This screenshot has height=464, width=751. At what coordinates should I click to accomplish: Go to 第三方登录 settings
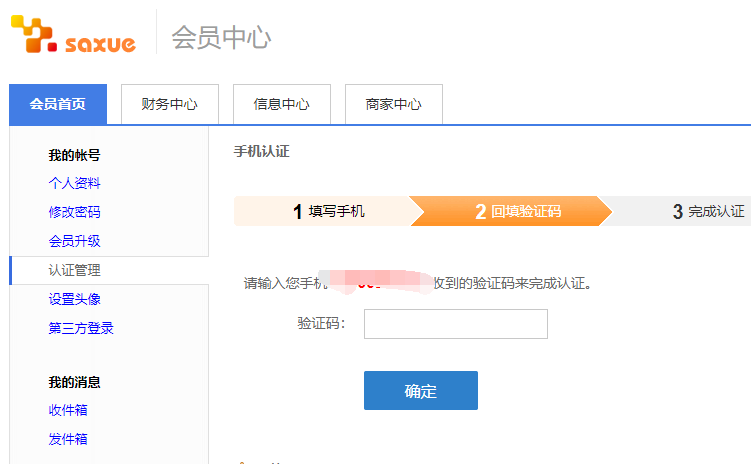point(81,328)
